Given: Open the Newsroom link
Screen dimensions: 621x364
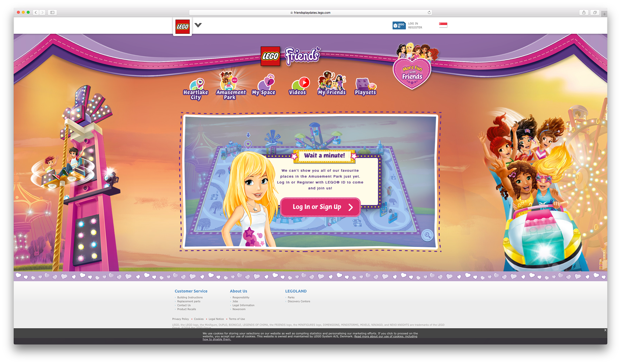Looking at the screenshot, I should pyautogui.click(x=239, y=309).
